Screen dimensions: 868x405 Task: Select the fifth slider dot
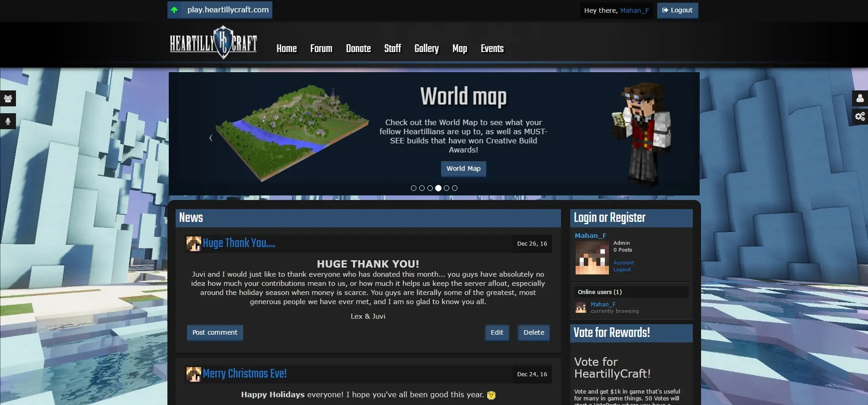(x=446, y=188)
